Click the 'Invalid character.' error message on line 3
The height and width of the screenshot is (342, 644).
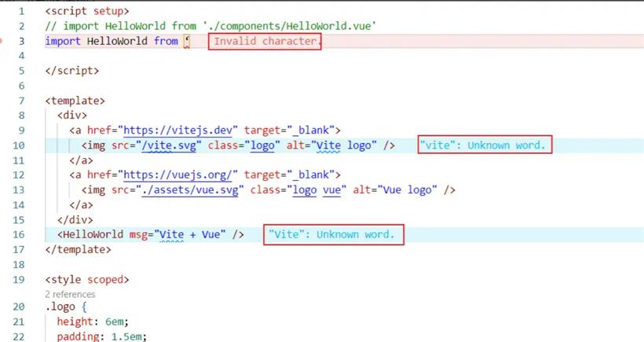(x=265, y=41)
